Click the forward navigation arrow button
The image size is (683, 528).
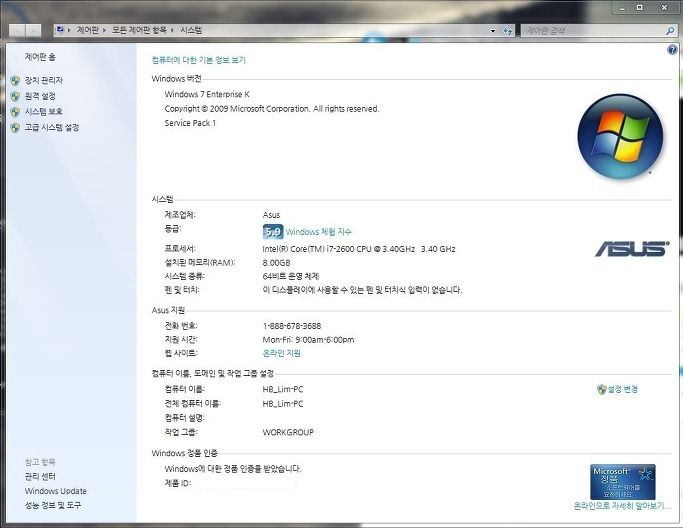(x=33, y=30)
